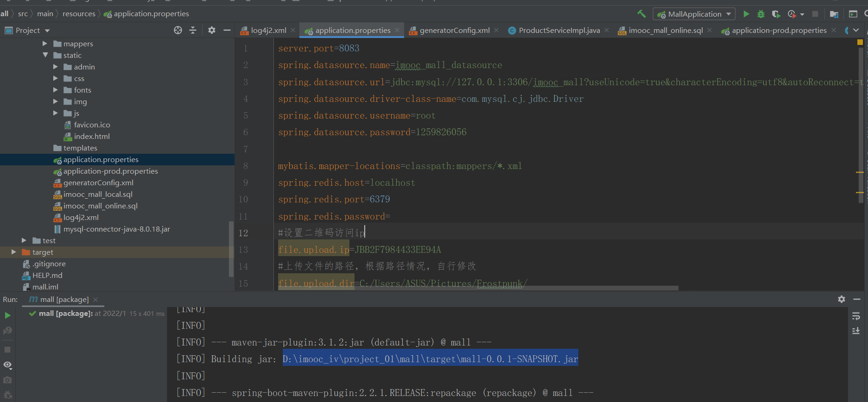Select .gitignore in project tree
This screenshot has width=868, height=402.
pos(44,264)
